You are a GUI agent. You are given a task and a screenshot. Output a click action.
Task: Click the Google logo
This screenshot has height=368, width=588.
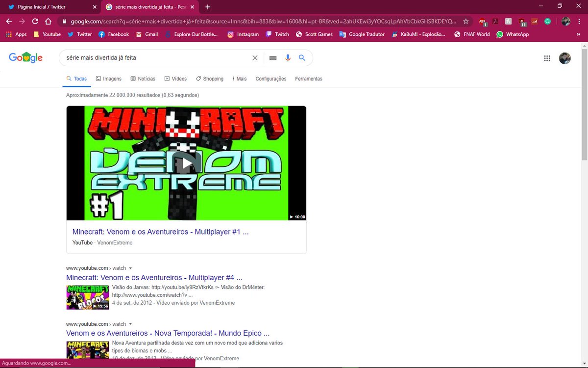25,58
